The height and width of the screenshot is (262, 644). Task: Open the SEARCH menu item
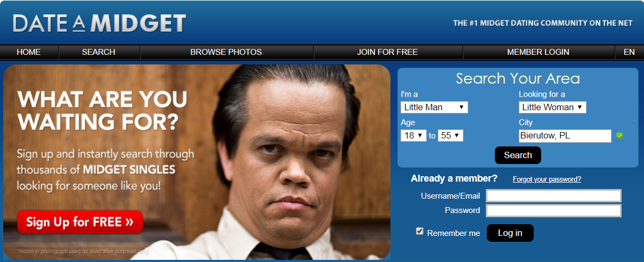[99, 52]
